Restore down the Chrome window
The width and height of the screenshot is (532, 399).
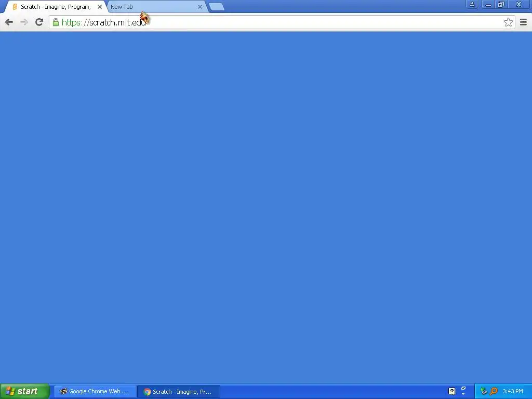pos(501,4)
